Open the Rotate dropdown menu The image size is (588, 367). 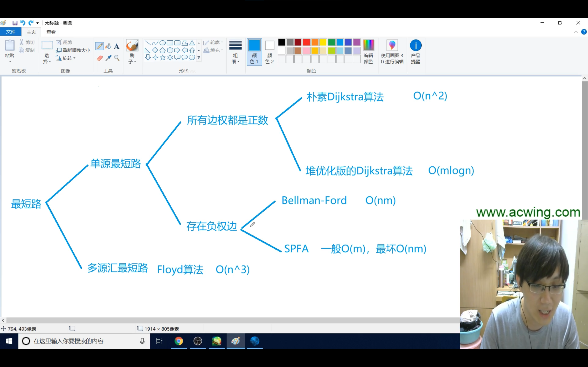point(66,58)
